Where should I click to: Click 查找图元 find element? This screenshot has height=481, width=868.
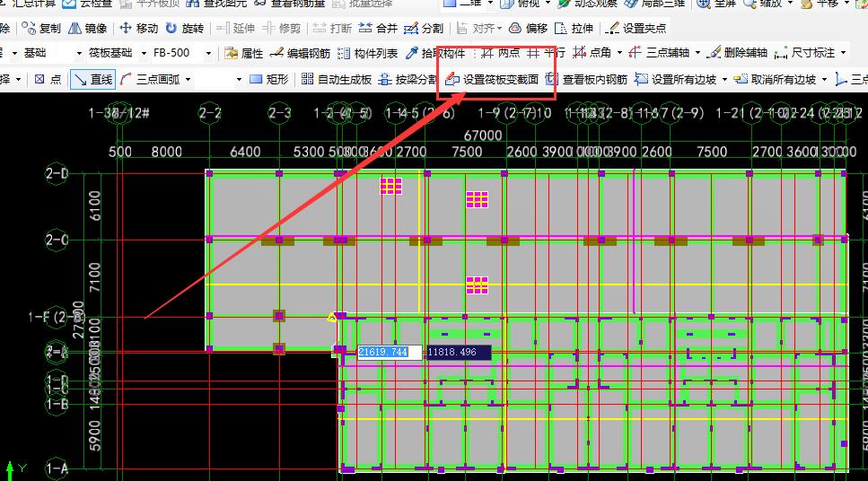(217, 4)
